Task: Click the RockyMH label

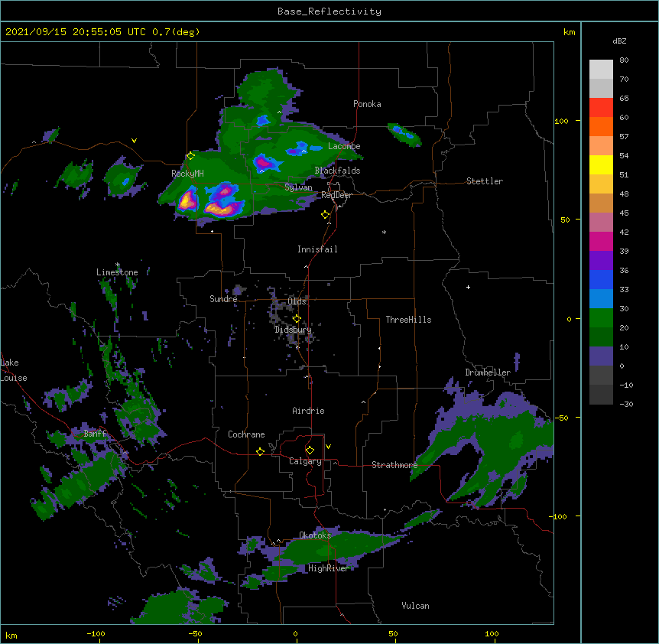Action: click(187, 174)
